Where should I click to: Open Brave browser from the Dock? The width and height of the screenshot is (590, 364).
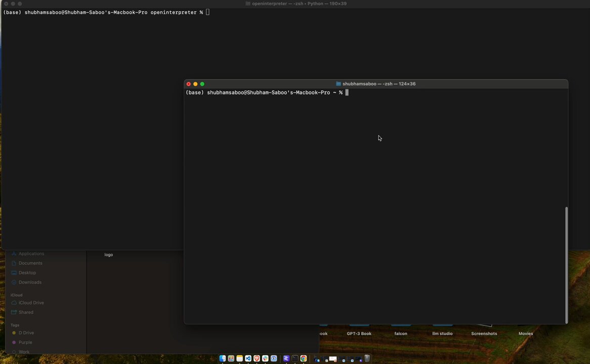tap(257, 358)
